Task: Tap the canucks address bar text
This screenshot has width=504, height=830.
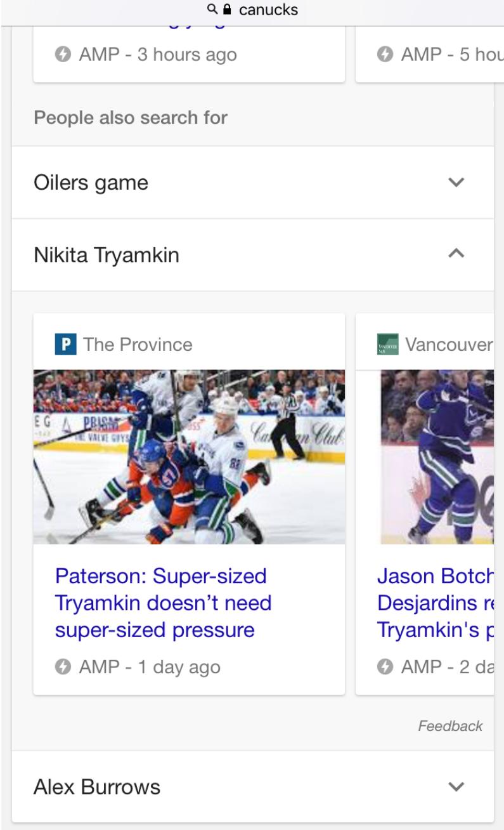Action: pyautogui.click(x=268, y=10)
